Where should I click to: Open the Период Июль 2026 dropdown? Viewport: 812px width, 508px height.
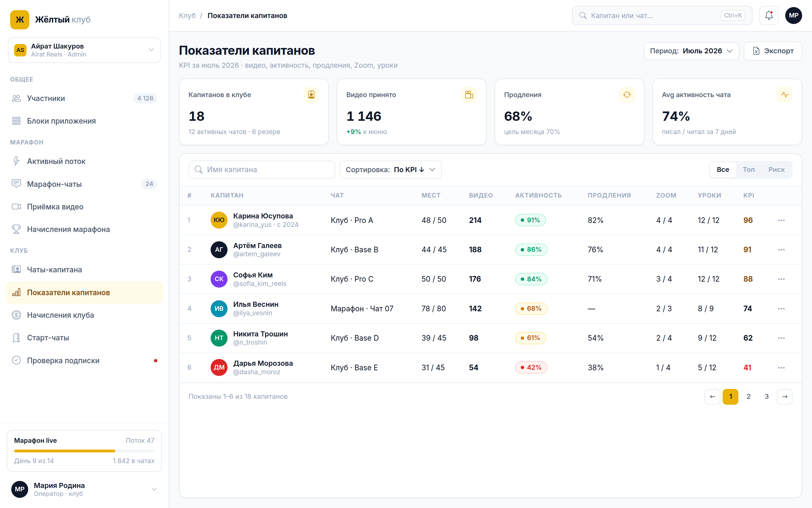pos(691,51)
